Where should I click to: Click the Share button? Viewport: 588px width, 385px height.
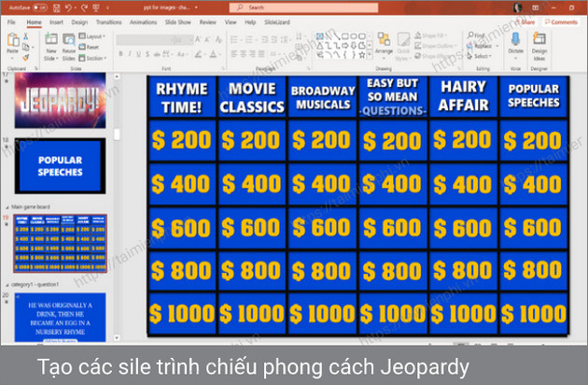525,22
